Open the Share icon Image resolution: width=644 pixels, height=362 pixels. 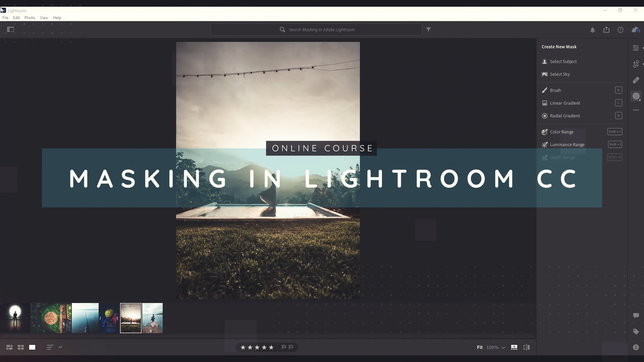coord(606,30)
